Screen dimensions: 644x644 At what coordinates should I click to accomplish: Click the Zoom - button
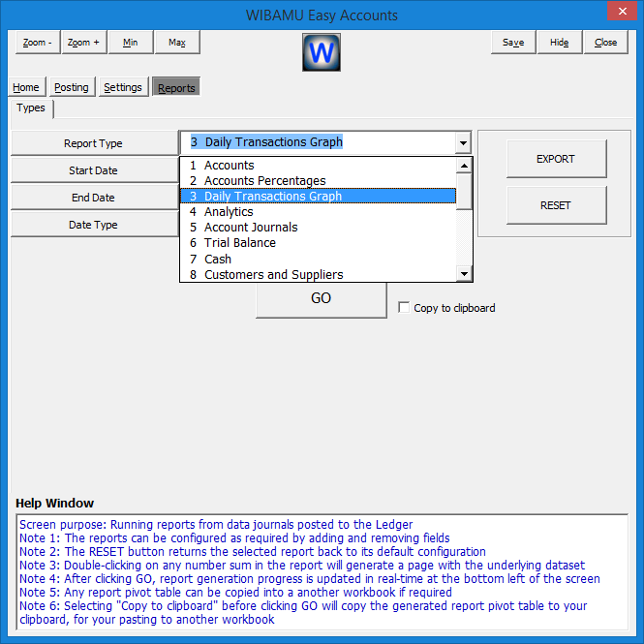38,43
